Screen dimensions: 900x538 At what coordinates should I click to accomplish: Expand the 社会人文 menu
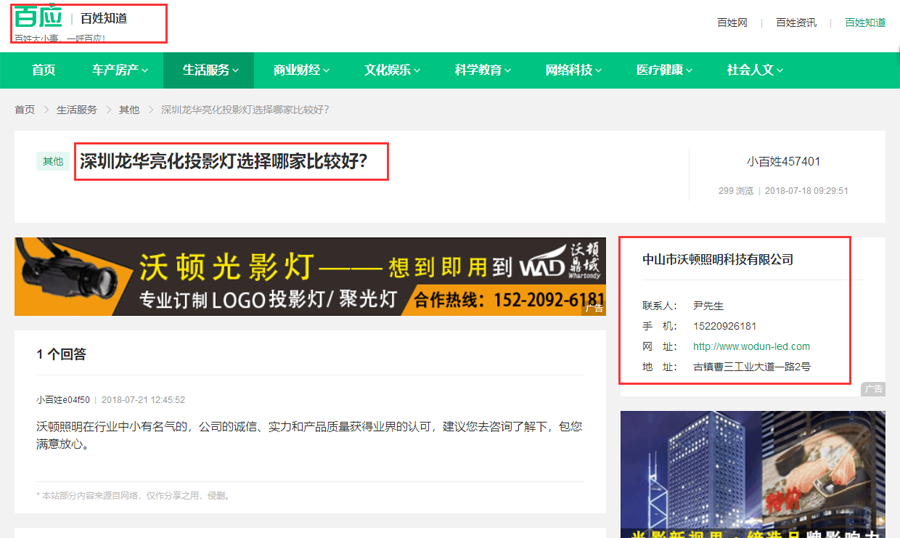(x=754, y=70)
